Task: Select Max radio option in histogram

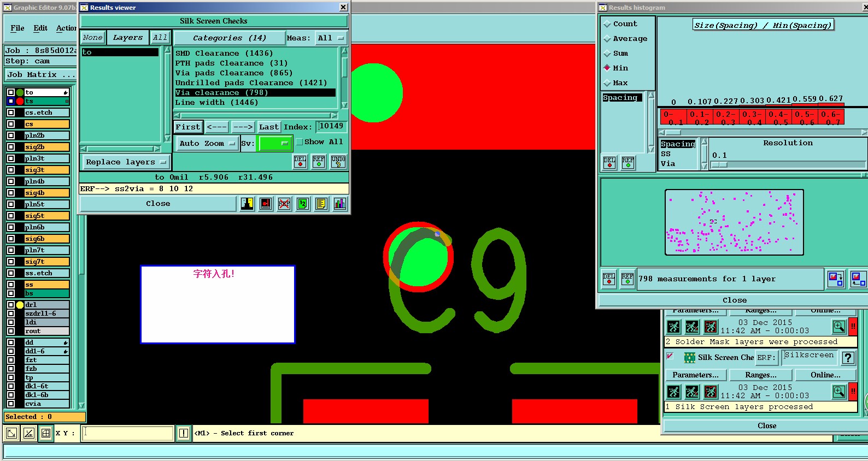Action: point(607,83)
